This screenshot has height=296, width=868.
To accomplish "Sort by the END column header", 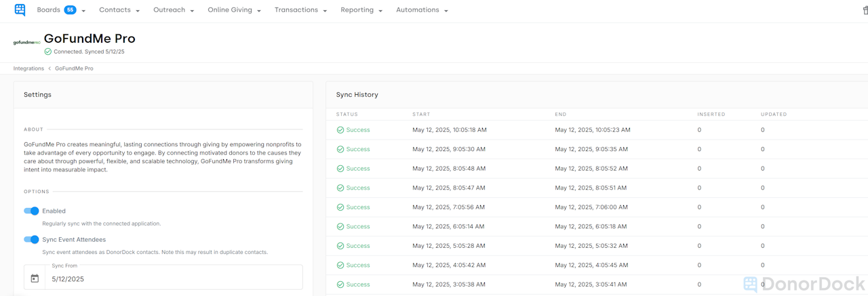I will click(x=560, y=114).
